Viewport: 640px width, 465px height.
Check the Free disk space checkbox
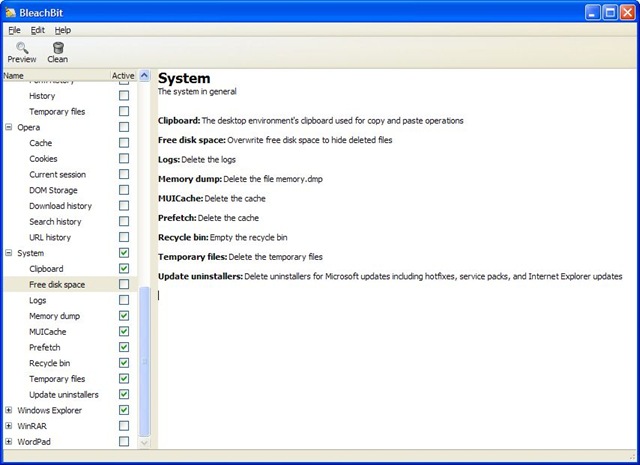click(x=124, y=284)
